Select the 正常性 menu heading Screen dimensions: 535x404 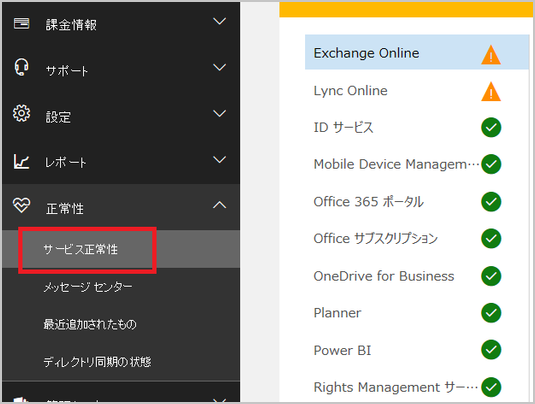pyautogui.click(x=121, y=207)
